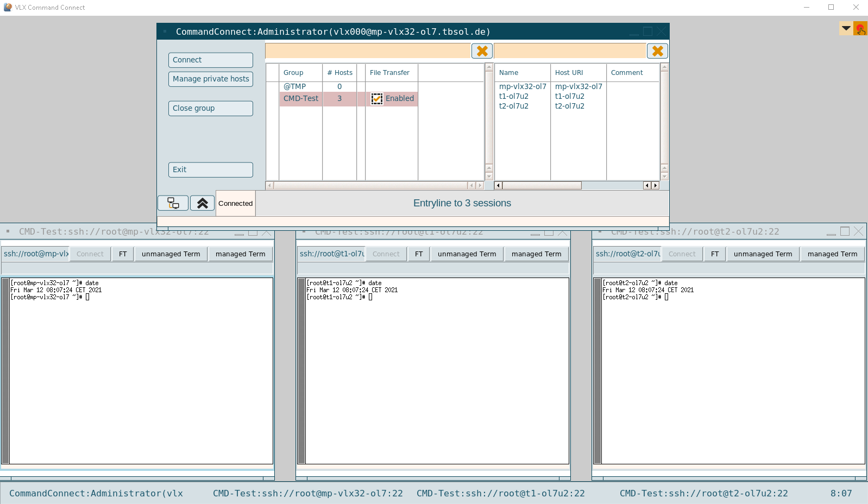Toggle File Transfer Enabled checkbox for CMD-Test

376,99
